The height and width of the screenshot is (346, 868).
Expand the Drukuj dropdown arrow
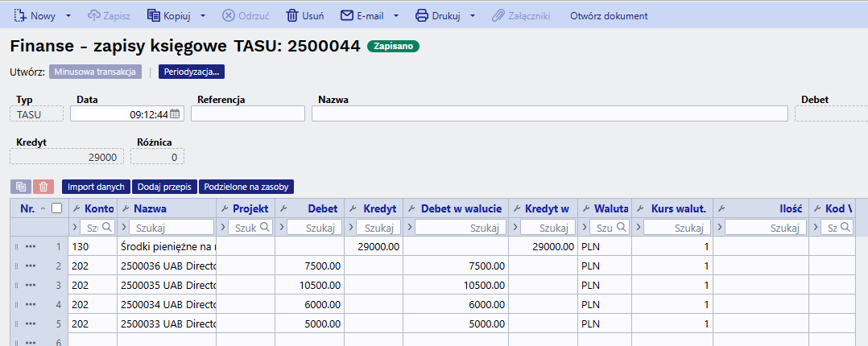(472, 16)
